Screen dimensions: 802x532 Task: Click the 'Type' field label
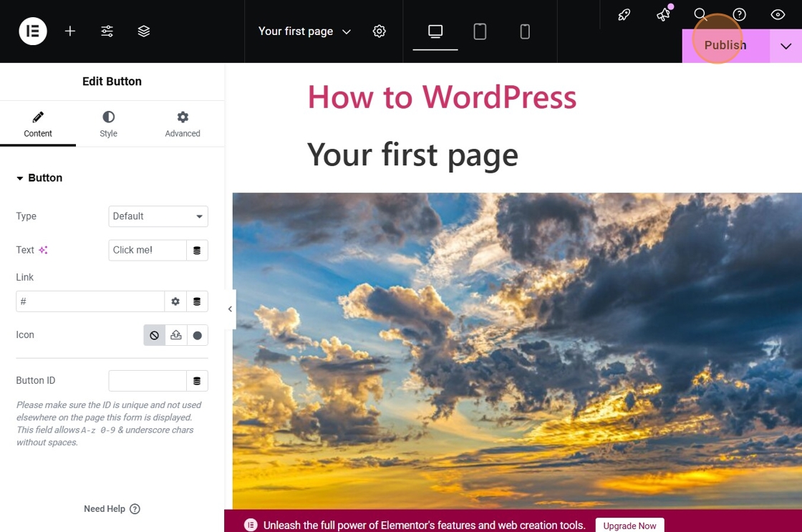coord(26,216)
